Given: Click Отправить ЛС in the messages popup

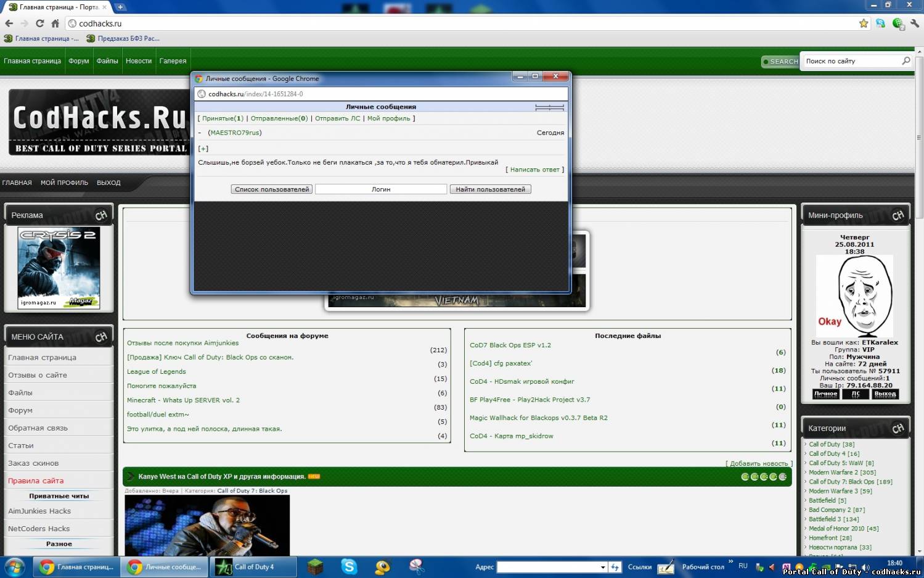Looking at the screenshot, I should pos(338,118).
